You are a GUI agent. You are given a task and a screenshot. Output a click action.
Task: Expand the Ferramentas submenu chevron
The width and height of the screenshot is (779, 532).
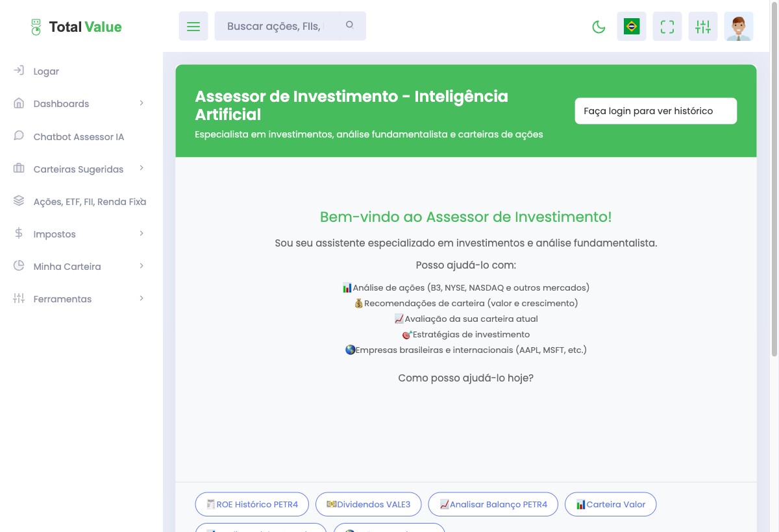tap(142, 298)
